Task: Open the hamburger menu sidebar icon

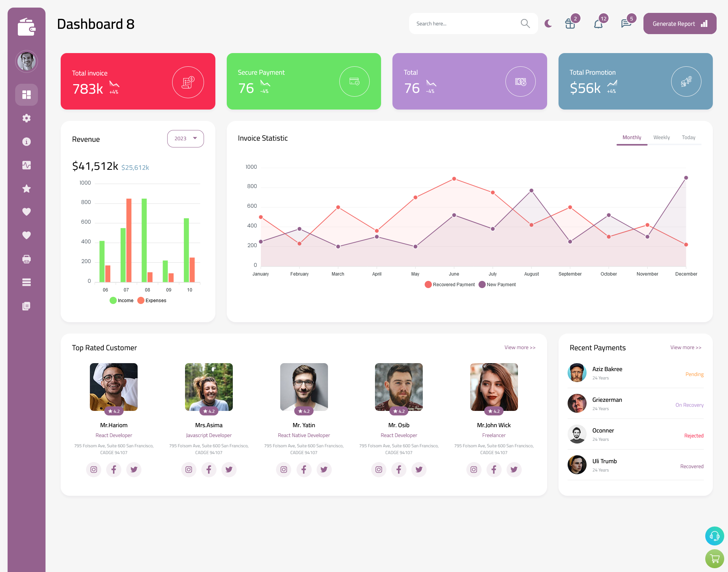Action: point(26,282)
